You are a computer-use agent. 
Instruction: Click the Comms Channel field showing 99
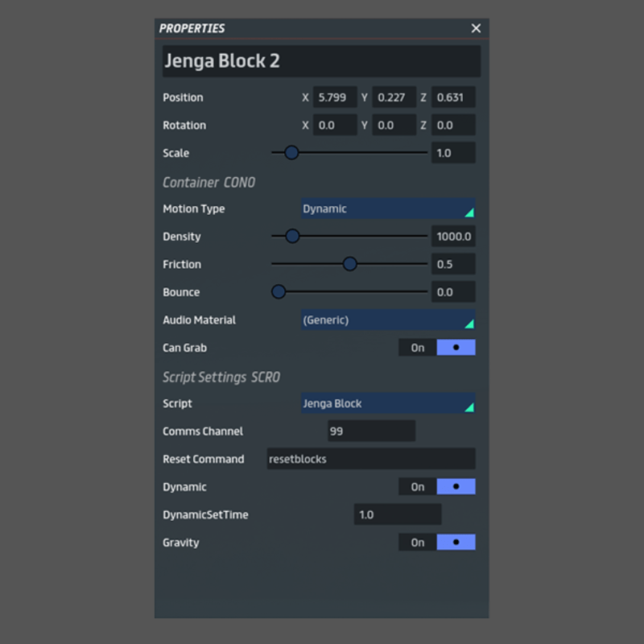(x=371, y=431)
